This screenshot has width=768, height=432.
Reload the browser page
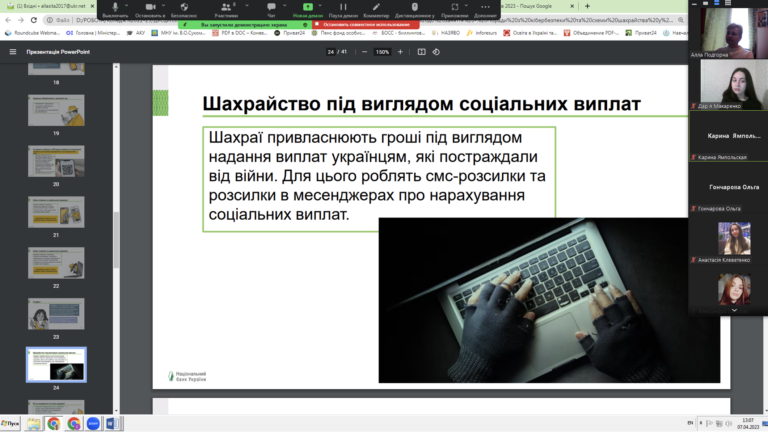(33, 20)
